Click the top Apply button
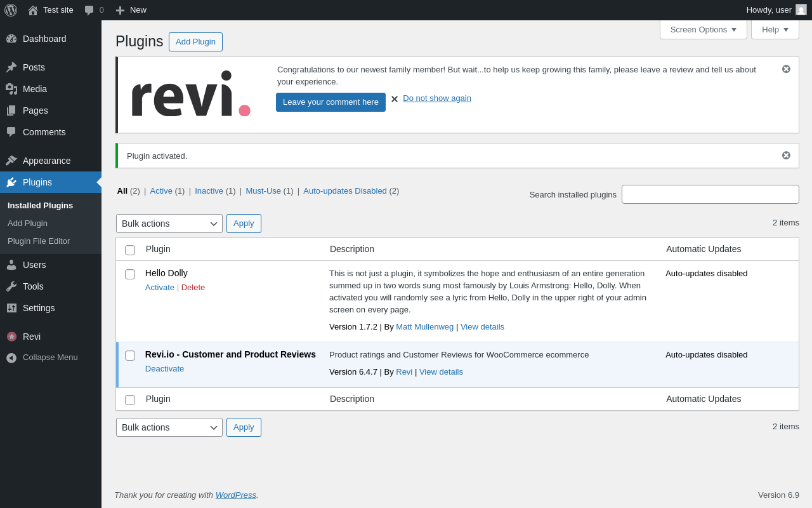The height and width of the screenshot is (508, 812). tap(244, 224)
